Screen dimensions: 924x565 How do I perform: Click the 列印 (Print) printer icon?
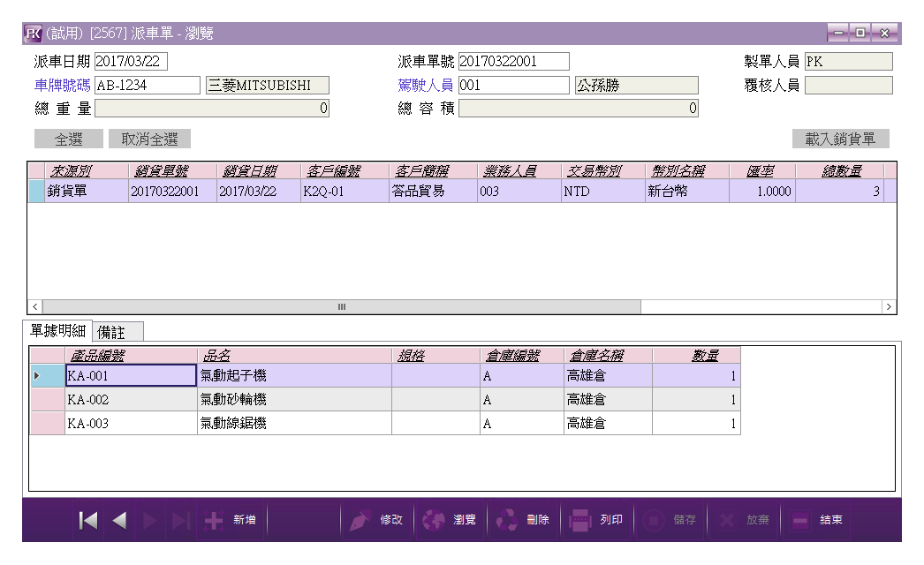pos(579,521)
